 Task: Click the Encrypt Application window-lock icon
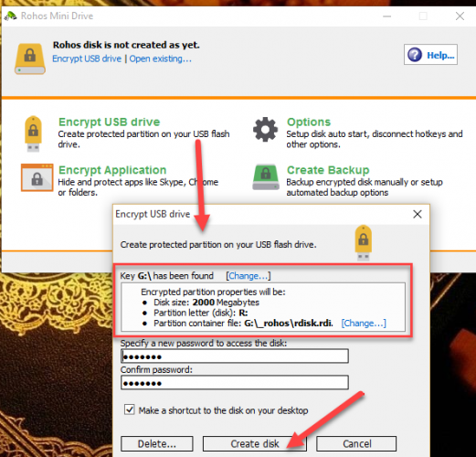pos(37,177)
